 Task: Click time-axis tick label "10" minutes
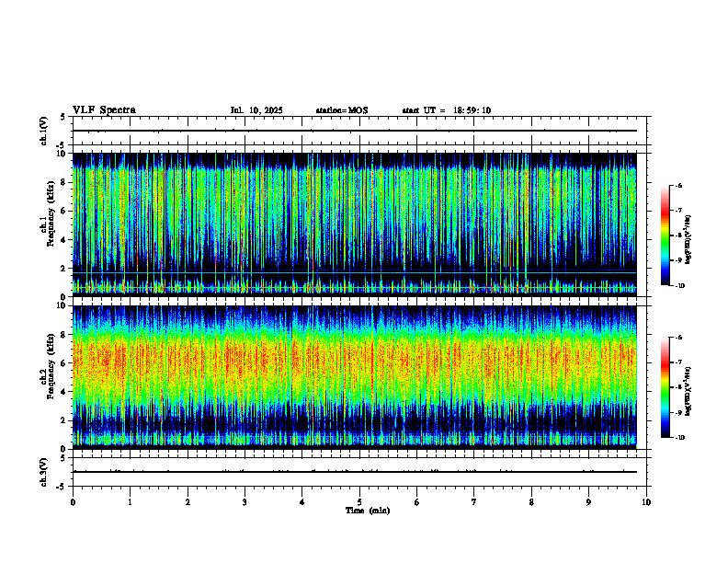646,502
